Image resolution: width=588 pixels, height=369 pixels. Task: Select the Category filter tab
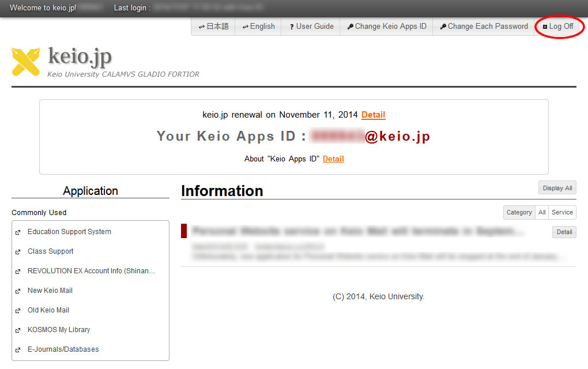coord(519,212)
